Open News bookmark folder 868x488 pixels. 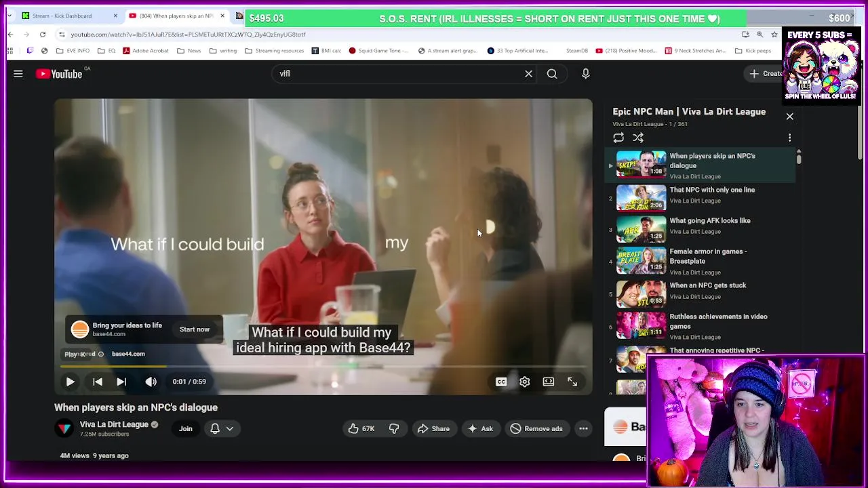[189, 51]
